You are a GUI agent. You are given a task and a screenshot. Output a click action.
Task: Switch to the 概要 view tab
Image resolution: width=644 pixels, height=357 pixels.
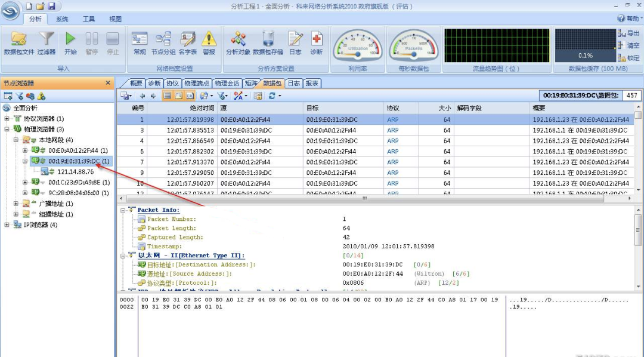coord(135,83)
